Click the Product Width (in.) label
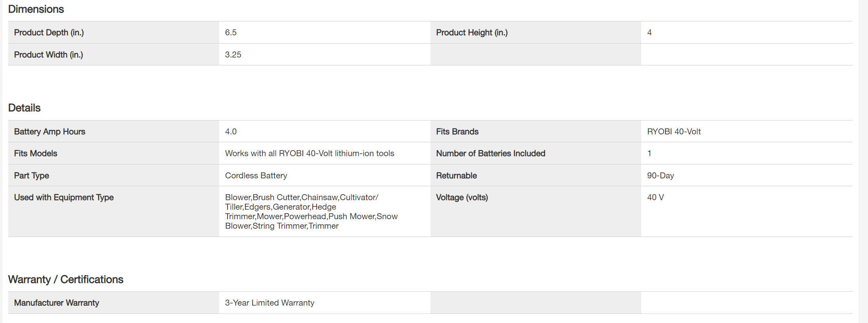This screenshot has height=323, width=868. tap(48, 55)
